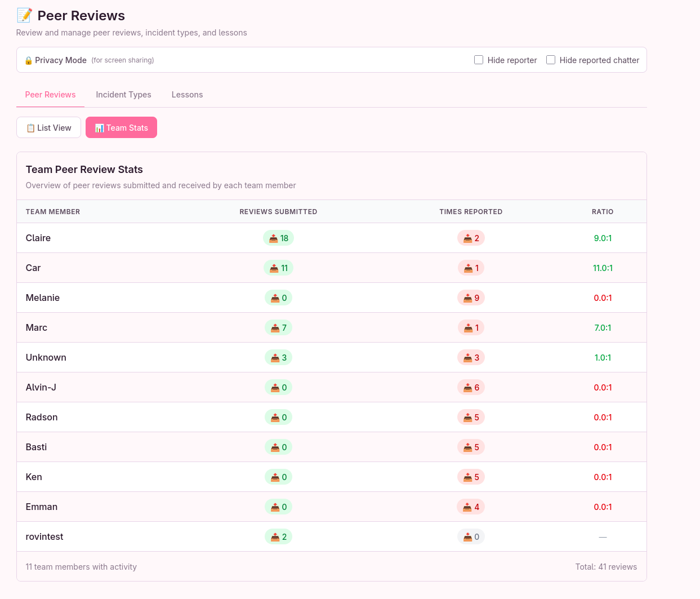Toggle the Hide reported chatter checkbox

tap(551, 60)
